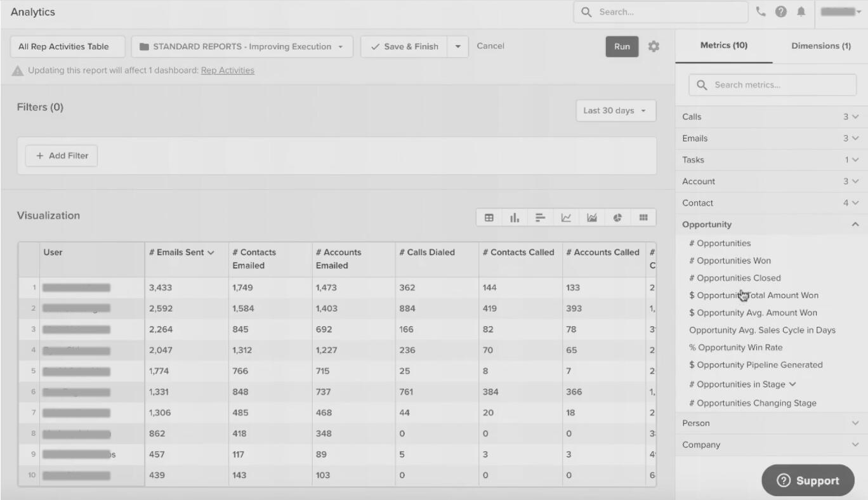The image size is (868, 500).
Task: Select the vertical bar chart visualization
Action: coord(515,218)
